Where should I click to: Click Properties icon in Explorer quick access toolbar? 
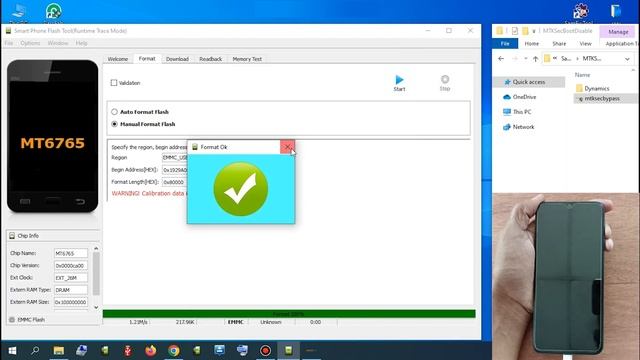(x=515, y=31)
